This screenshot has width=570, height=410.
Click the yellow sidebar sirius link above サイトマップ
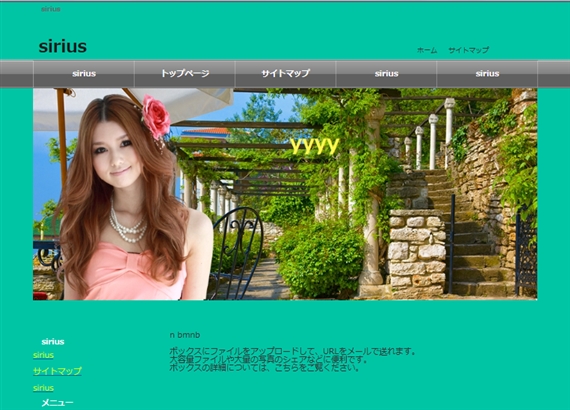click(x=43, y=355)
